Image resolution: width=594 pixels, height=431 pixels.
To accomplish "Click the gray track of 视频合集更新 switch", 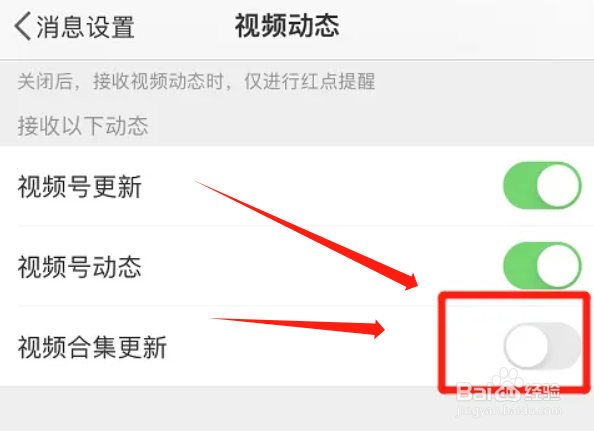I will pos(564,345).
